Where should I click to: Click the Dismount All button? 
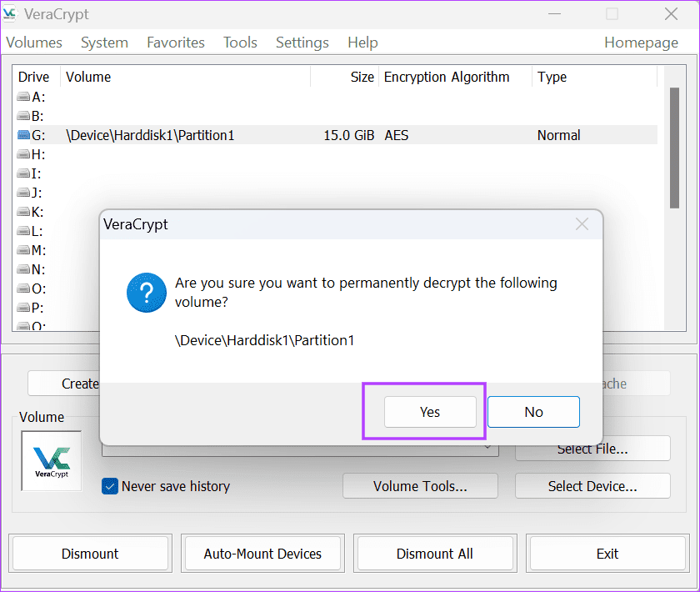click(434, 553)
